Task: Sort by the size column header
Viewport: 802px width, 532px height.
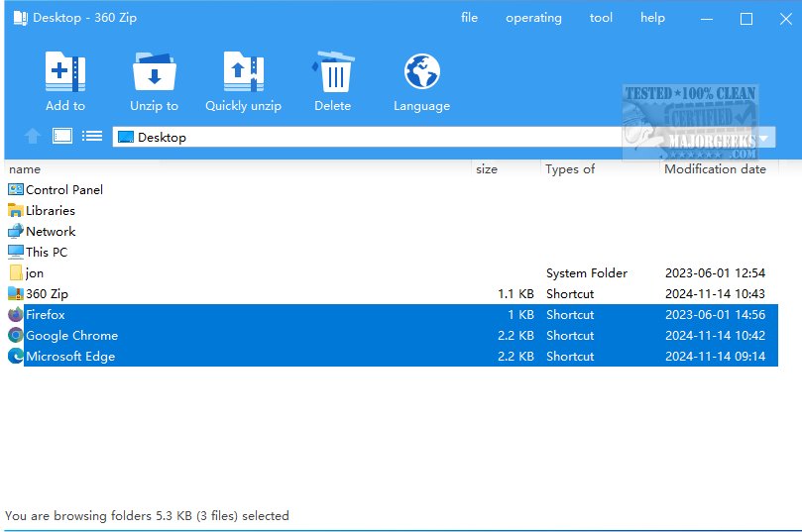Action: coord(487,169)
